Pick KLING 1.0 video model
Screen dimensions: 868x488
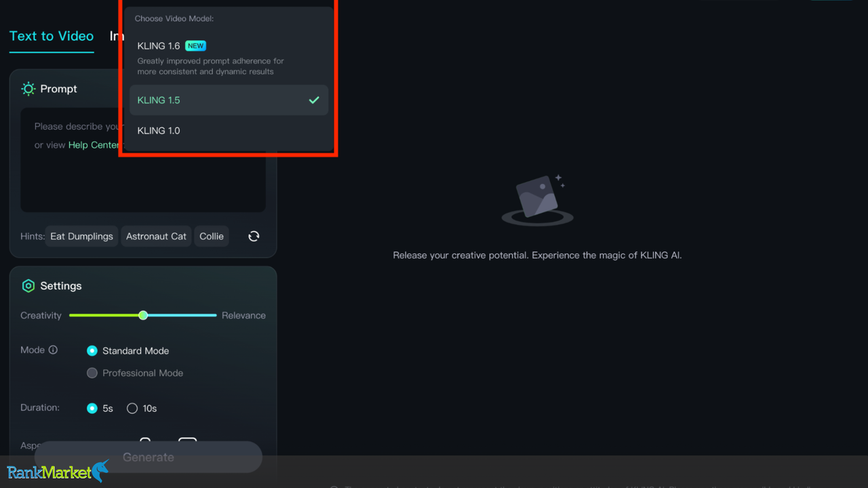229,130
